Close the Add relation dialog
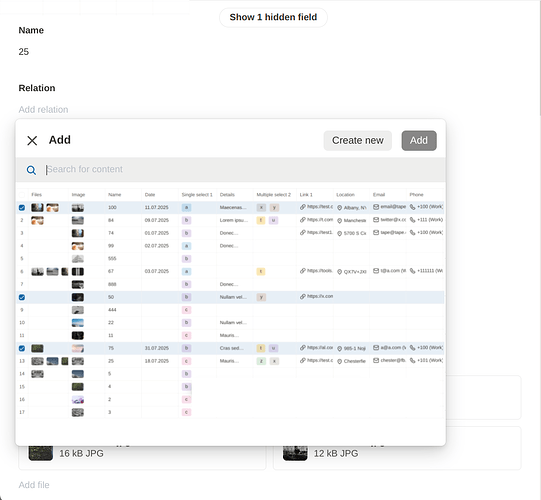This screenshot has width=541, height=500. [x=32, y=140]
